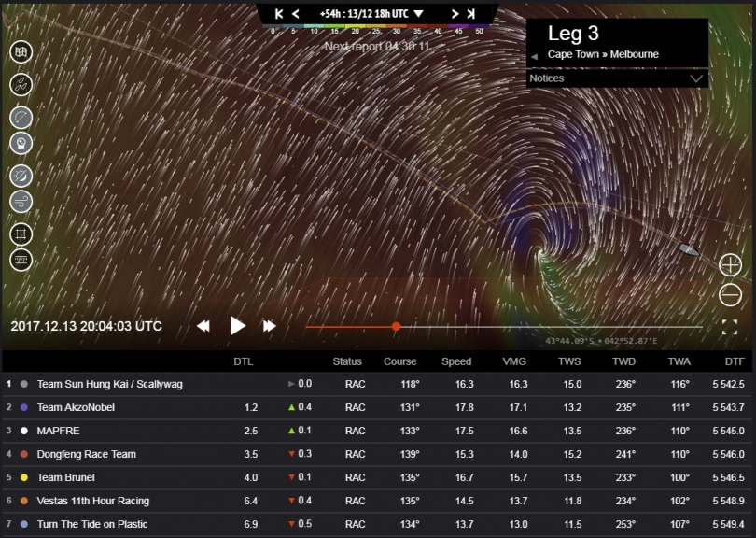Viewport: 756px width, 538px height.
Task: Collapse Leg 3 panel with left arrow
Action: 534,56
